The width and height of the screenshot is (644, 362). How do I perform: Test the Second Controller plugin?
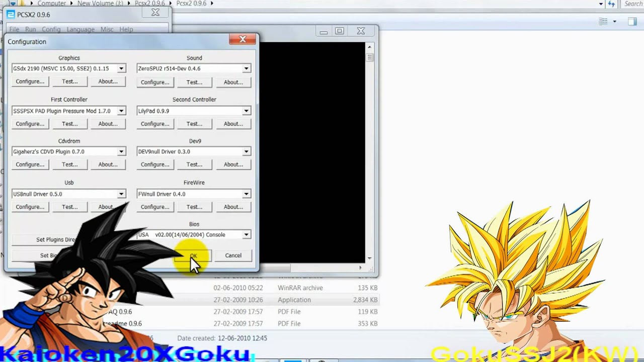coord(194,124)
